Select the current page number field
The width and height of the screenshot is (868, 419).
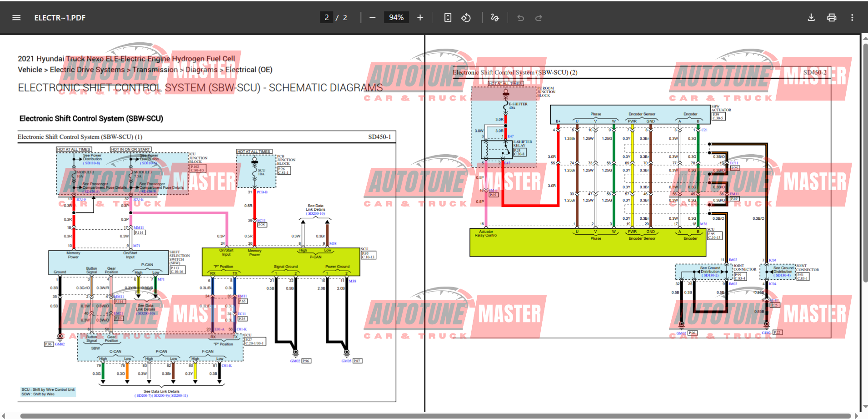pos(327,18)
